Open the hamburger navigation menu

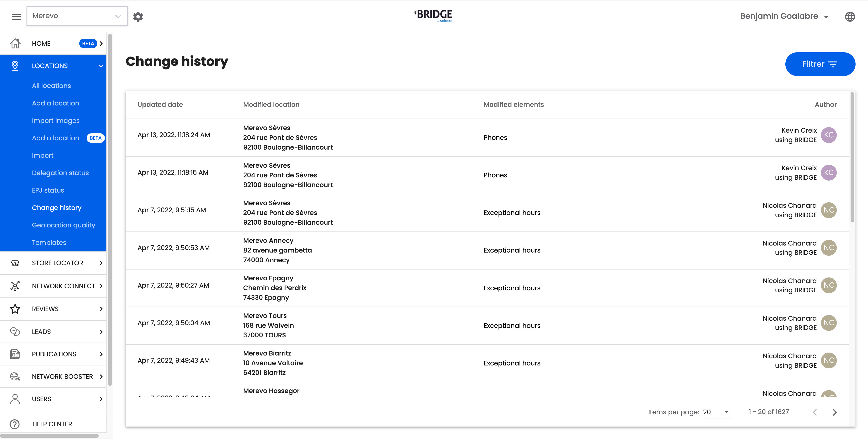coord(16,16)
